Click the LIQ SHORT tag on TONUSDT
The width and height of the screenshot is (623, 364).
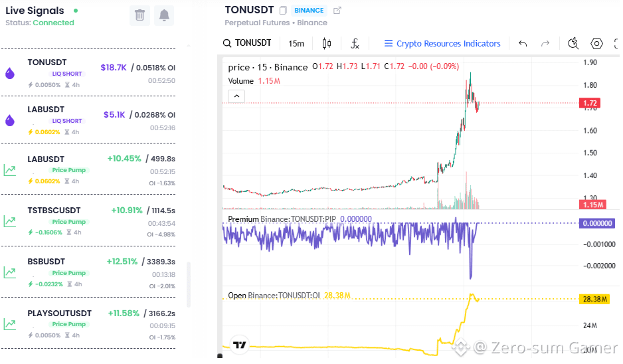click(66, 74)
